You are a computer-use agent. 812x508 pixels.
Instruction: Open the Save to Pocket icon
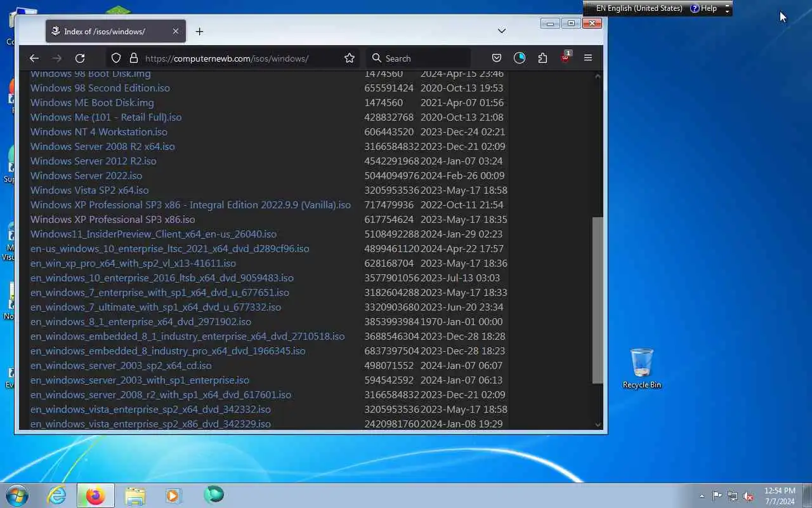(x=497, y=58)
